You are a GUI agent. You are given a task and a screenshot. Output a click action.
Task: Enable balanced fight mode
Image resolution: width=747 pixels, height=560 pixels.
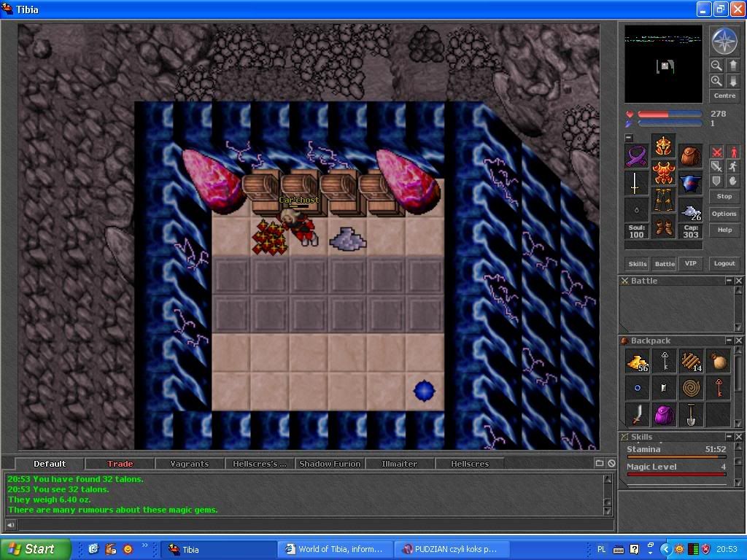coord(716,167)
